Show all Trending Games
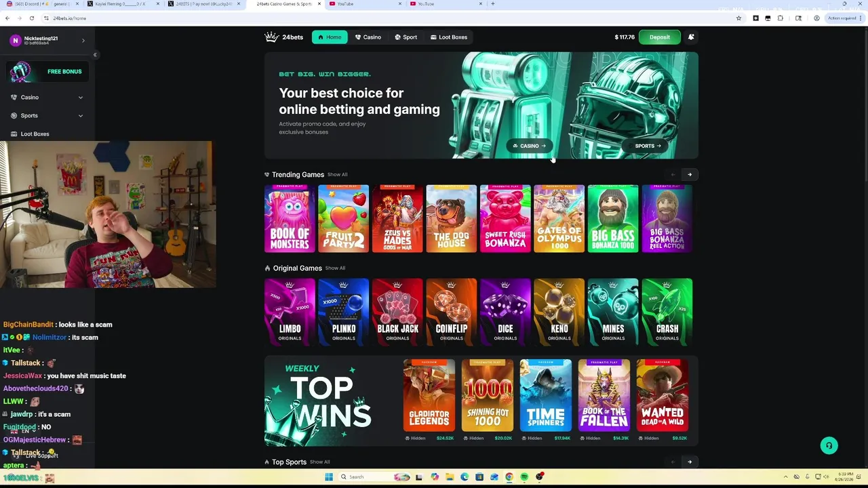Viewport: 868px width, 488px height. [337, 175]
